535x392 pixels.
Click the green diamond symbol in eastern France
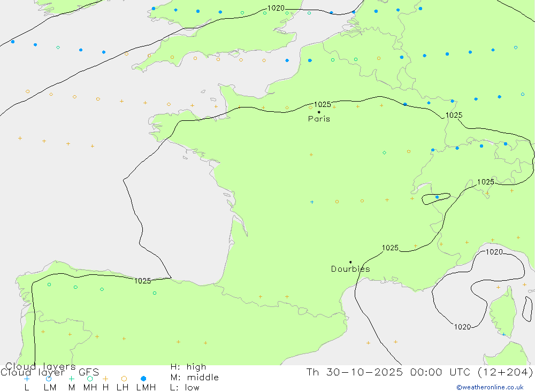click(x=384, y=153)
